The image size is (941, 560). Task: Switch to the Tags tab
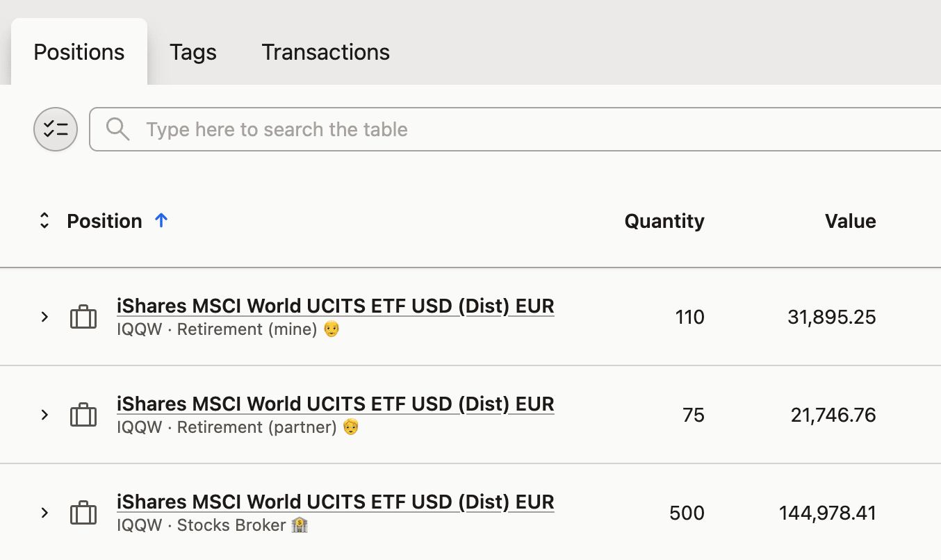tap(193, 52)
